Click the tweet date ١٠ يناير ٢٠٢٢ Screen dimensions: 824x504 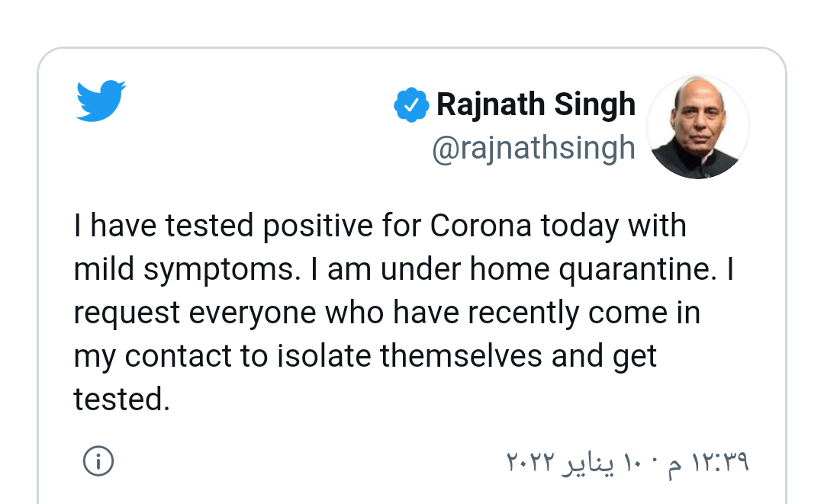coord(577,462)
